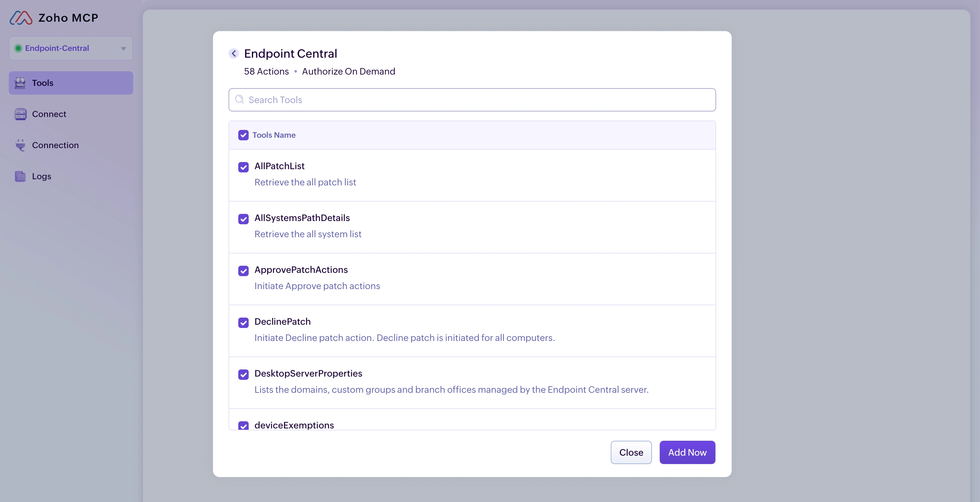Click the Connect server icon
The image size is (980, 502).
20,114
